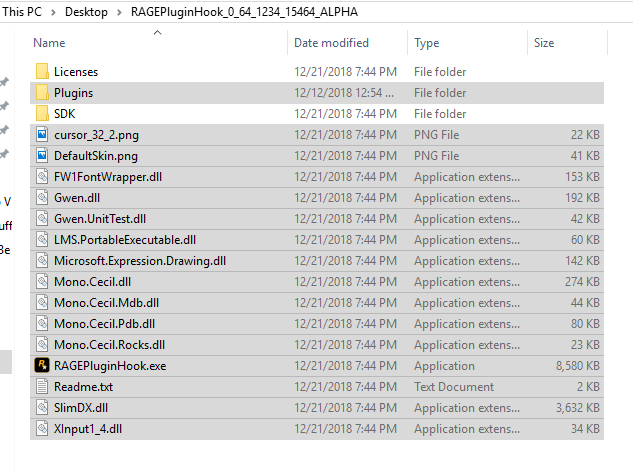Image resolution: width=633 pixels, height=471 pixels.
Task: Click the Mono.Cecil.Rocks.dll file icon
Action: coord(42,344)
